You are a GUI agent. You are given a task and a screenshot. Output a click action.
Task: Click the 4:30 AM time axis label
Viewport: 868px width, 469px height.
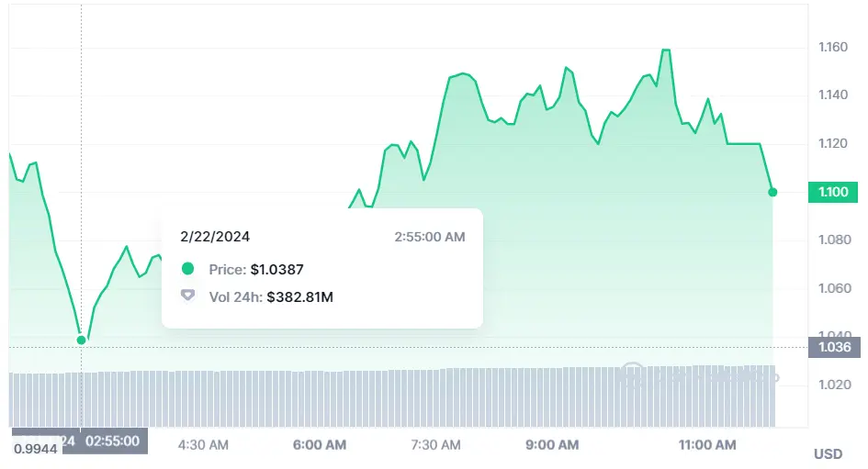click(x=203, y=445)
